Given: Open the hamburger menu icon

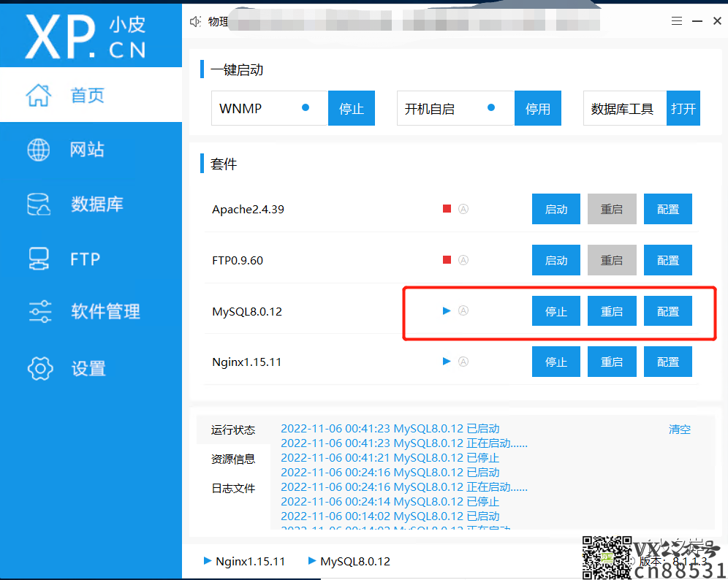Looking at the screenshot, I should 676,21.
